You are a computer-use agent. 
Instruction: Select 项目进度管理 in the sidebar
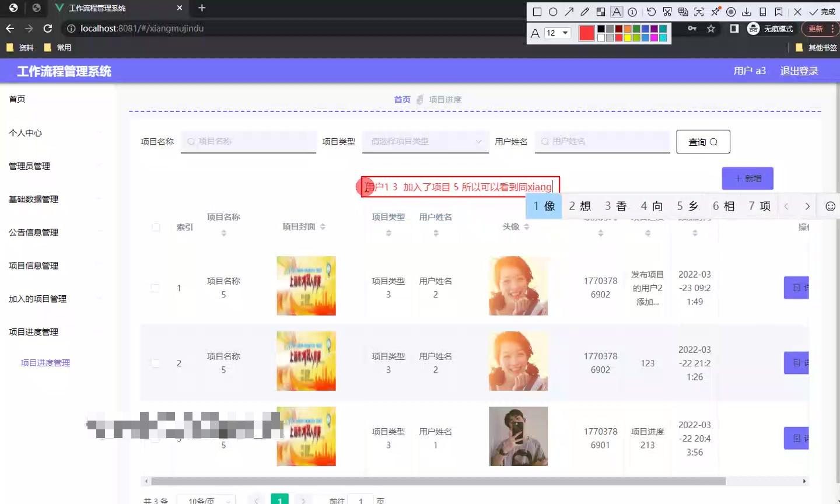[x=46, y=363]
